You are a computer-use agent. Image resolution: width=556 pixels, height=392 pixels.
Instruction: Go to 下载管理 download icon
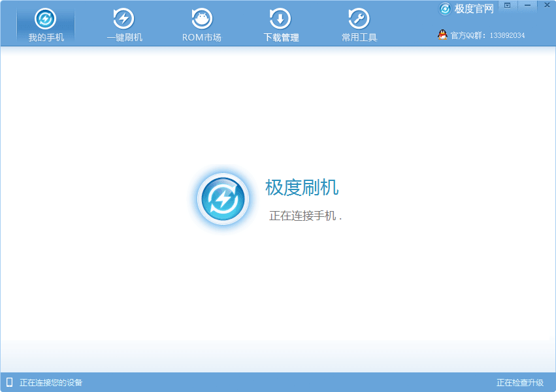point(280,18)
